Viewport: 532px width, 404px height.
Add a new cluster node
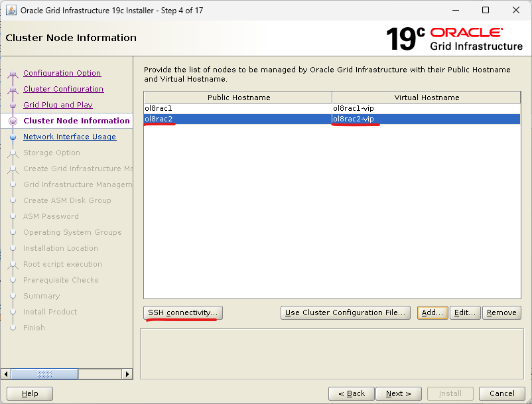click(x=432, y=312)
